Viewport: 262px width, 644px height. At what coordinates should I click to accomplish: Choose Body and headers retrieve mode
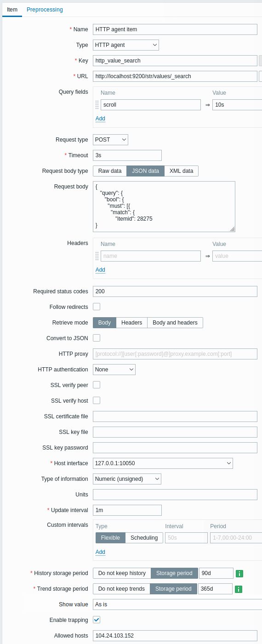[175, 323]
